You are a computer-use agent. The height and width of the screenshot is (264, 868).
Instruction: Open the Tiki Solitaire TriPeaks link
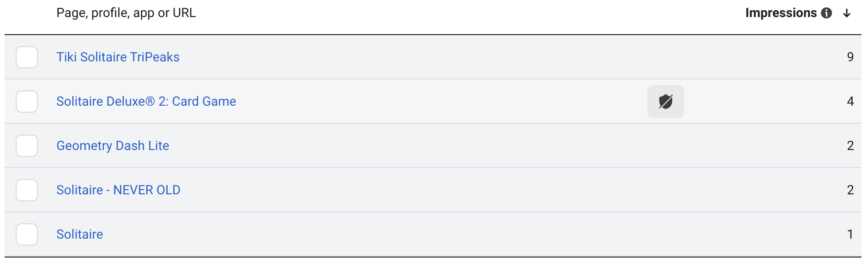pos(118,57)
